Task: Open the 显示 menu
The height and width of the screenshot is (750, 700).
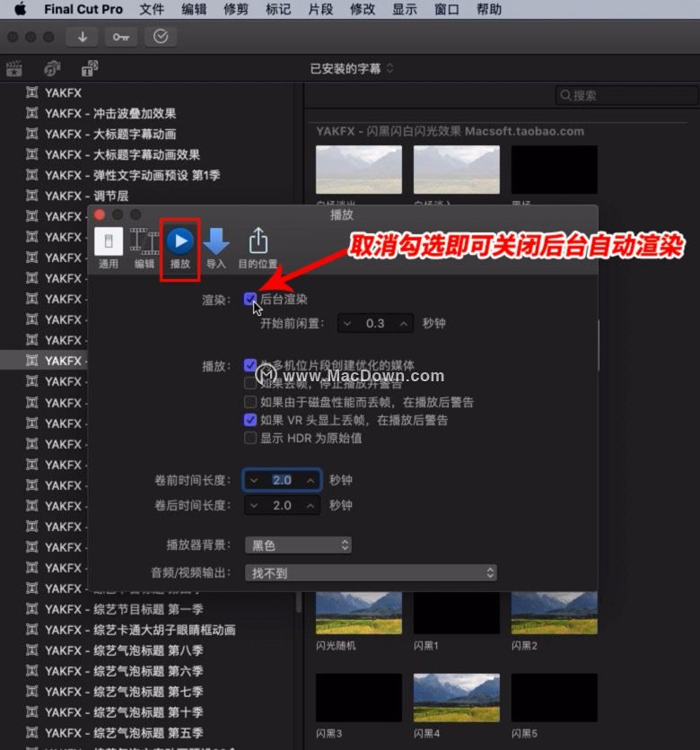Action: (405, 9)
